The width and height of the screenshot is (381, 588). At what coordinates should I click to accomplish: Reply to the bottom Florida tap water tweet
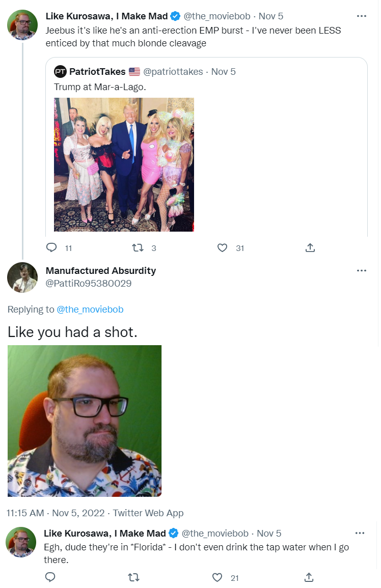(x=50, y=577)
